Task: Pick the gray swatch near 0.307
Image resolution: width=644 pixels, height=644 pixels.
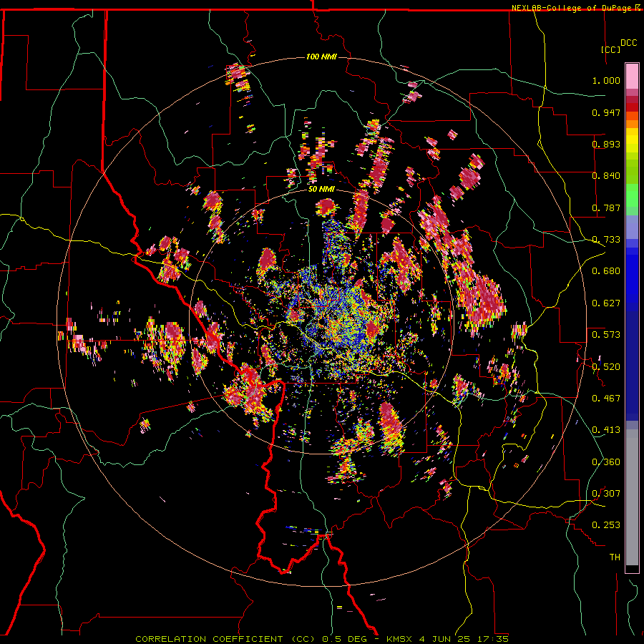Action: coord(632,497)
